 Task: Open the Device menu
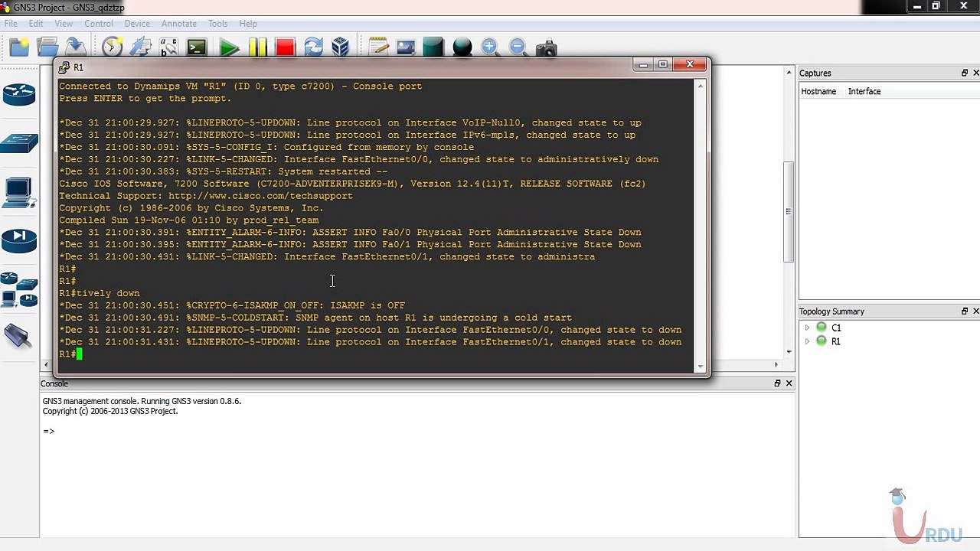[137, 24]
